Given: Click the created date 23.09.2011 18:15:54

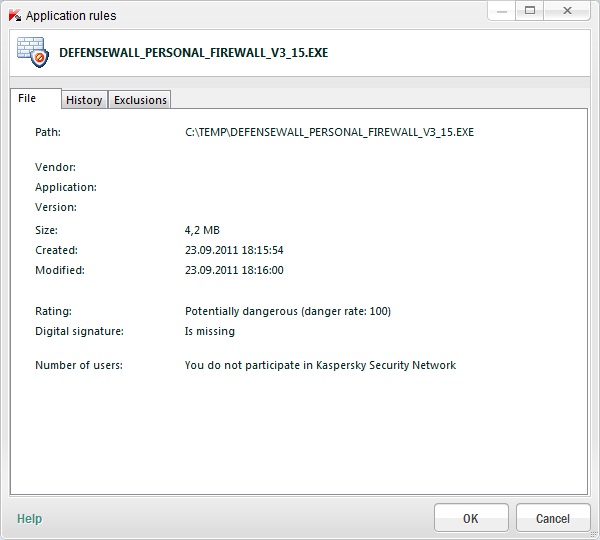Looking at the screenshot, I should [234, 250].
